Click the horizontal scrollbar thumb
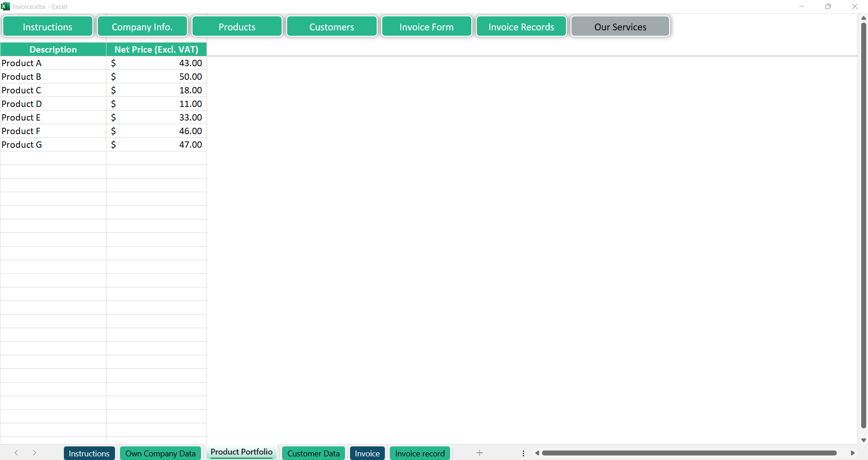Viewport: 868px width, 460px height. 688,453
